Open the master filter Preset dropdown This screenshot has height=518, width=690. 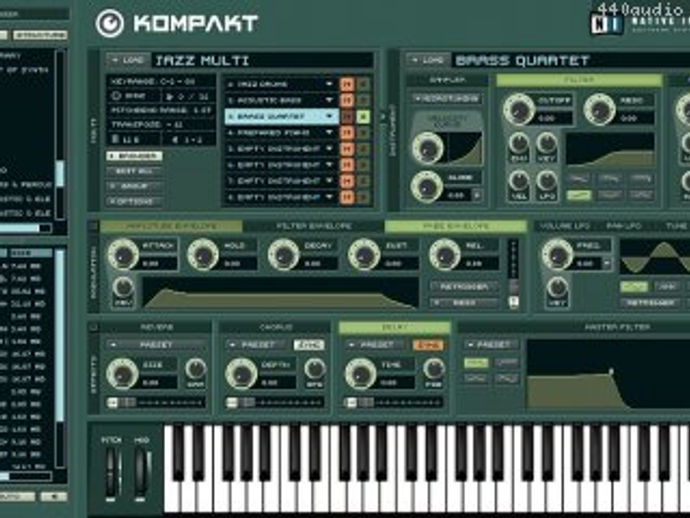pyautogui.click(x=492, y=345)
